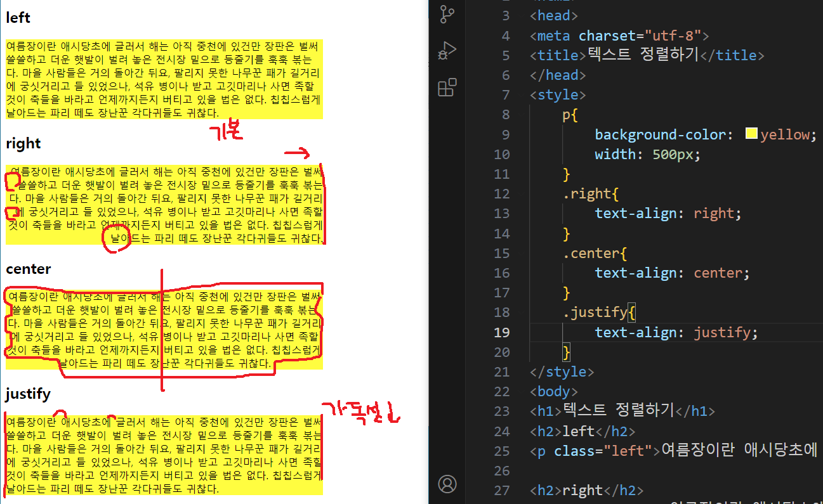823x504 pixels.
Task: Click line number 26 in the gutter
Action: [501, 470]
